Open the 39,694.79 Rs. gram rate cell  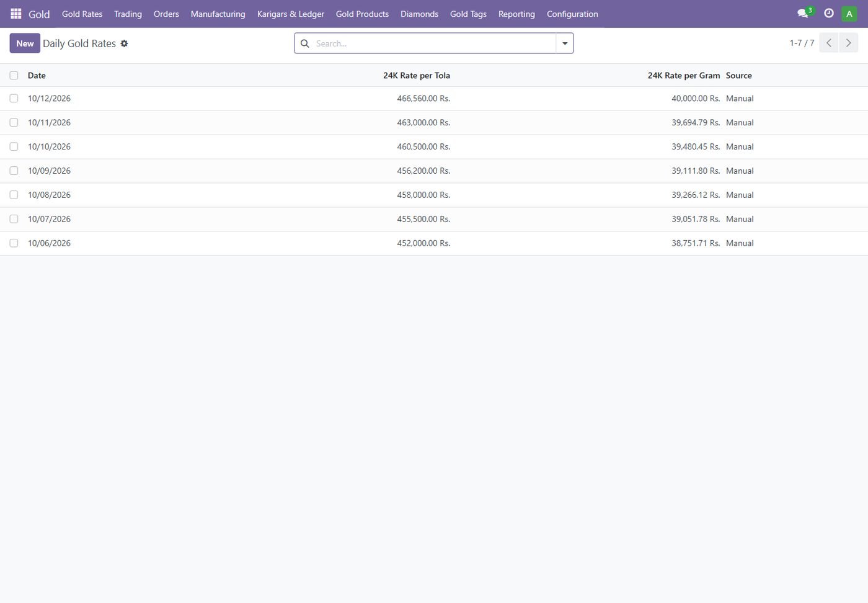696,123
